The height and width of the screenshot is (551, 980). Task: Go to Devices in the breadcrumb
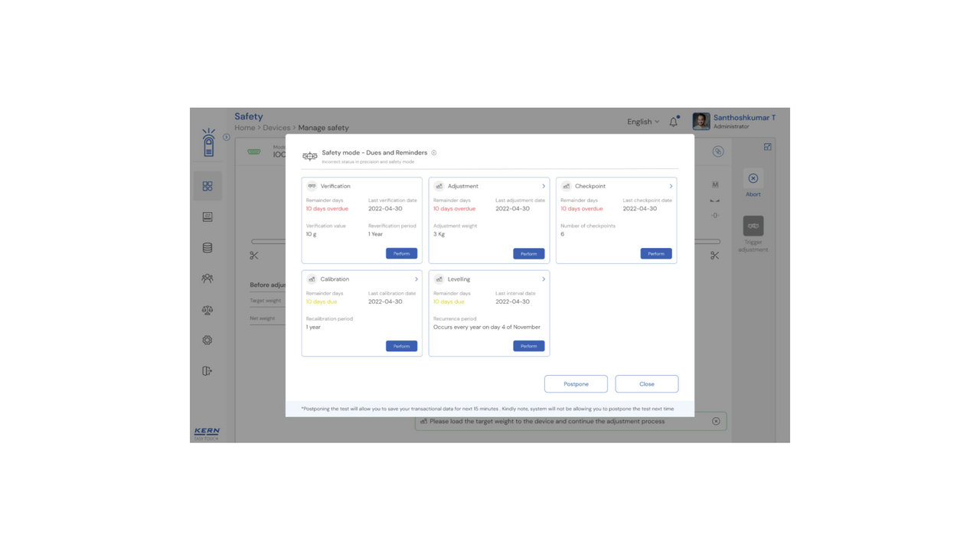tap(276, 128)
